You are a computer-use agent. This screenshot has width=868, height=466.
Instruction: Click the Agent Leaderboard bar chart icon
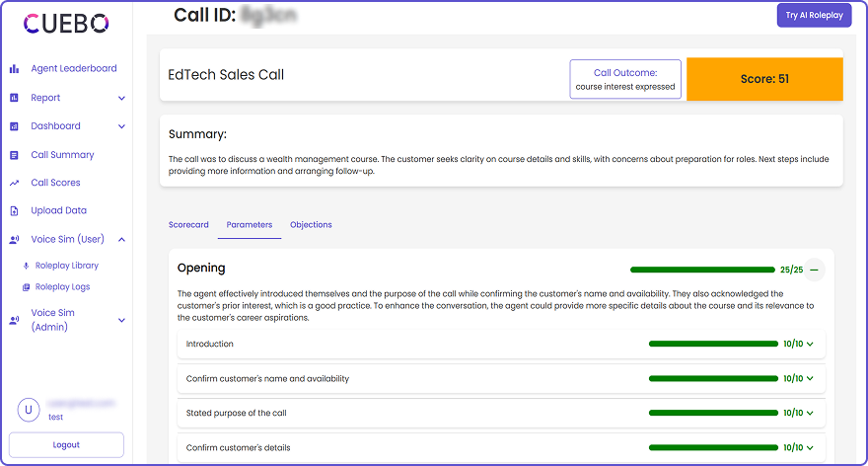(15, 69)
